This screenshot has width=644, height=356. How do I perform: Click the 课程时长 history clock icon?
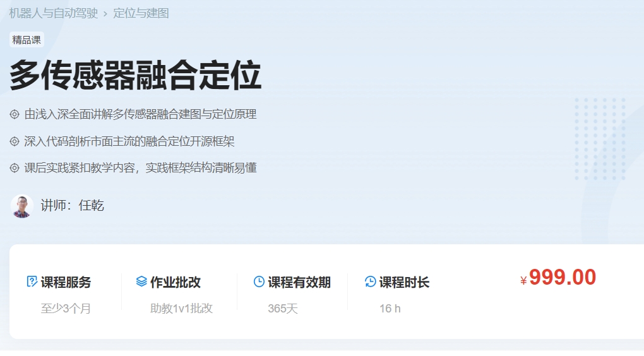pos(371,282)
